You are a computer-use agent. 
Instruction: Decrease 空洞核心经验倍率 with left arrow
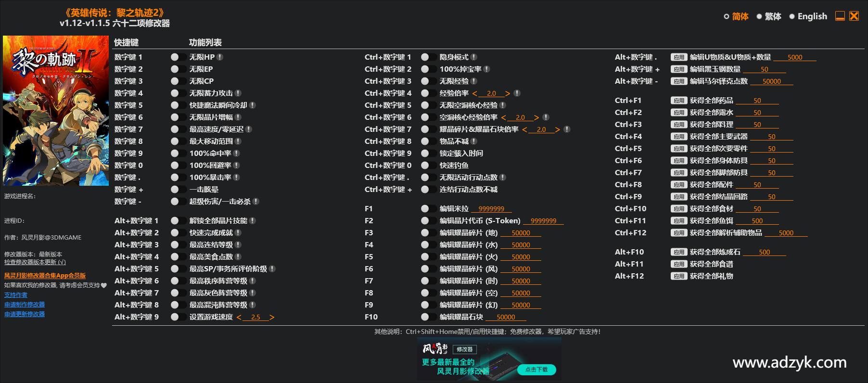tap(504, 117)
